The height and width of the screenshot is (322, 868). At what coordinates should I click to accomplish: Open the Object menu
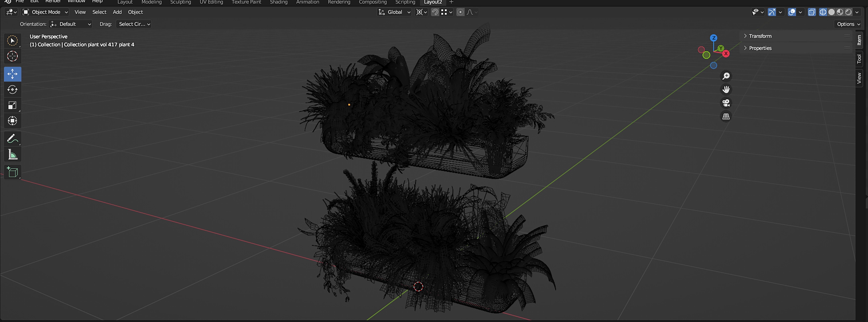click(x=135, y=12)
